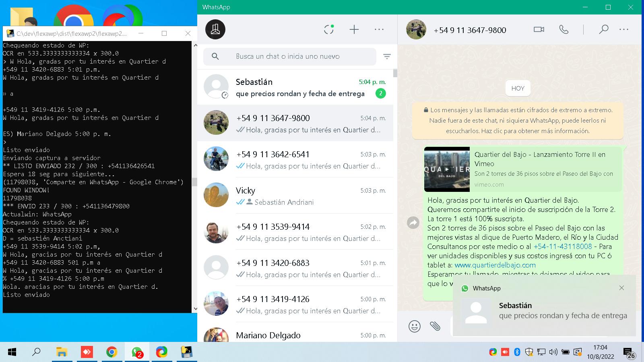
Task: Open Bluetooth tray icon
Action: point(517,352)
